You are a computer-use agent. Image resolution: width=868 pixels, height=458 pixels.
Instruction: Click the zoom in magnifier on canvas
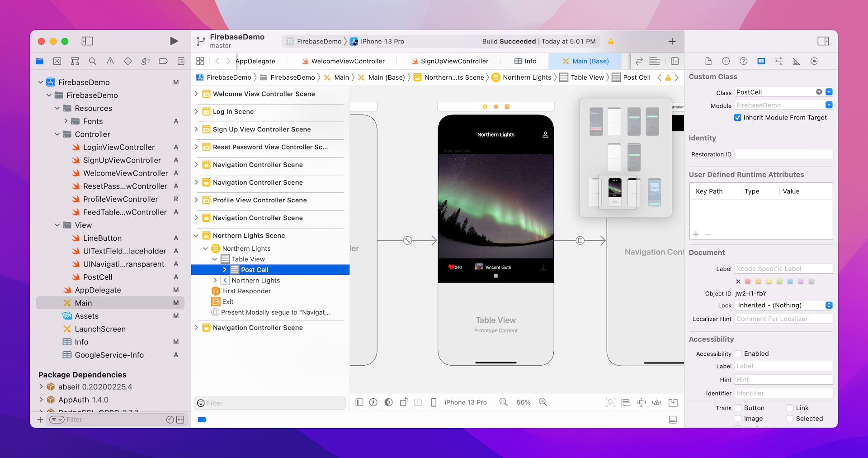tap(543, 402)
